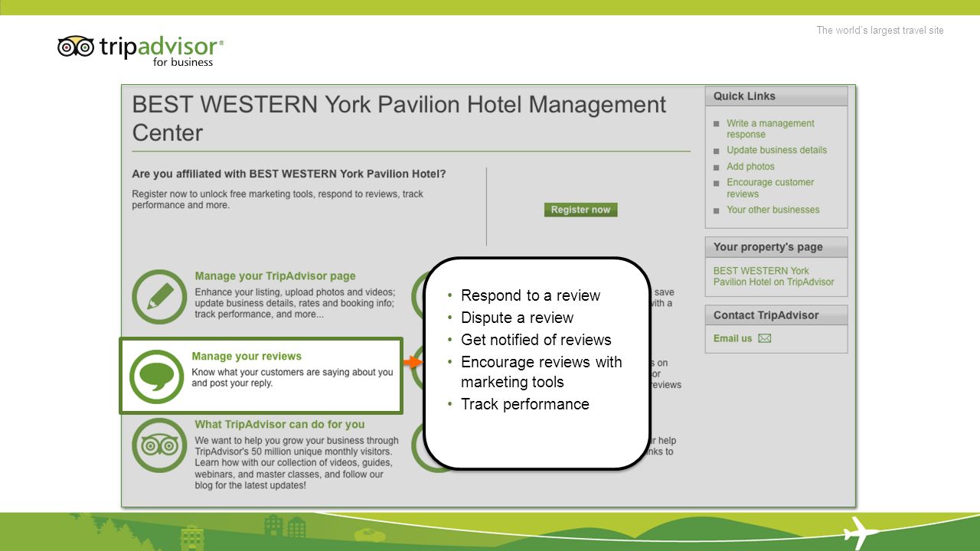Click the Quick Links panel header
This screenshot has height=551, width=980.
tap(776, 96)
